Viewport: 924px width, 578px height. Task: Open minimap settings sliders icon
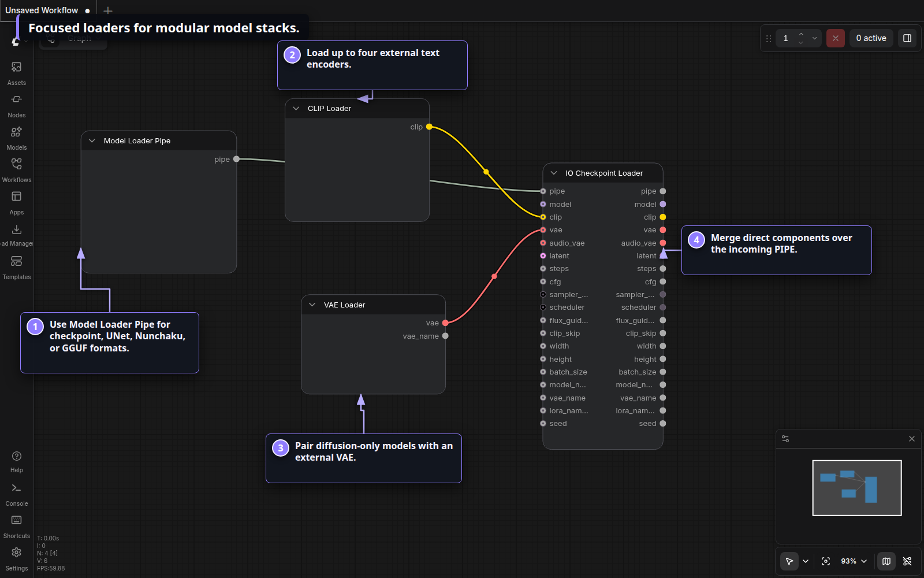(785, 439)
